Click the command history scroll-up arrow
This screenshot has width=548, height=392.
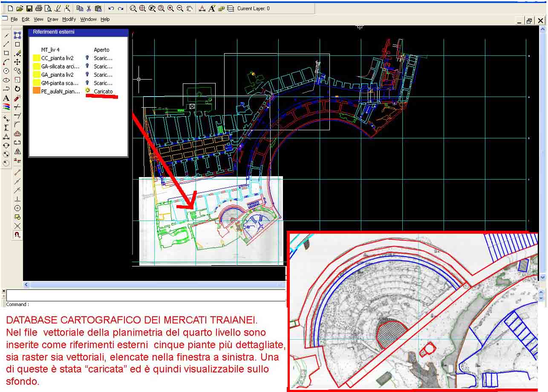541,292
